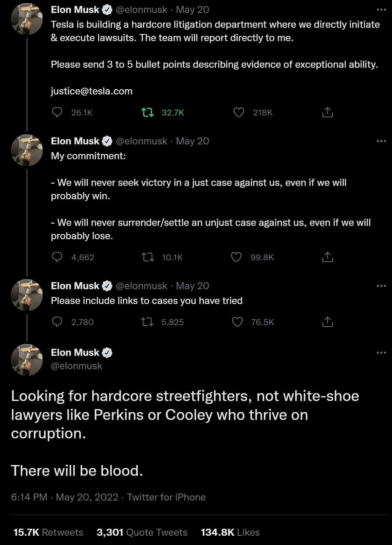Open more options on My commitment tweet

coord(381,141)
